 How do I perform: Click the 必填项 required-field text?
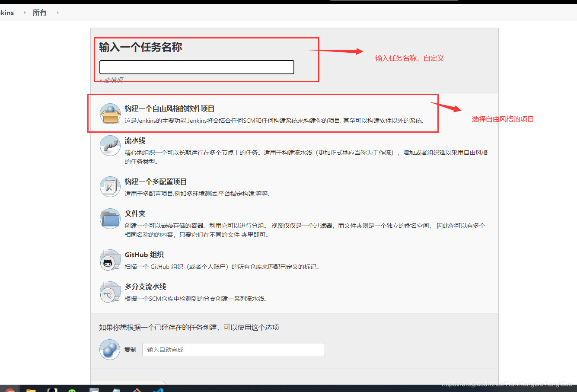(x=113, y=80)
